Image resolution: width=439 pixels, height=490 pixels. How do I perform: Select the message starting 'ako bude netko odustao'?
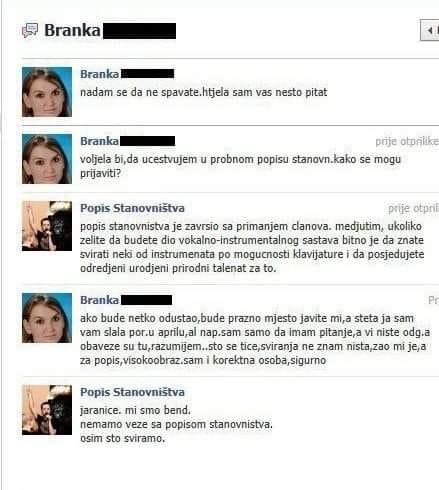click(255, 339)
